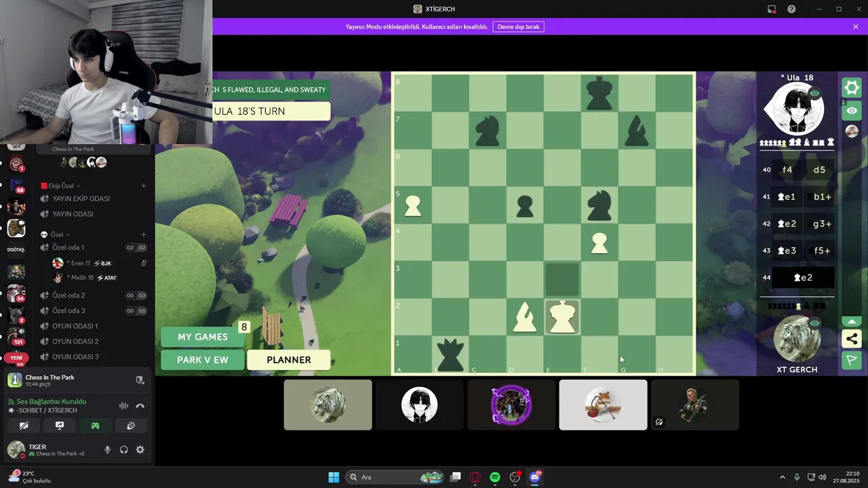Click the YENI new mentions pill
The image size is (868, 488).
coord(16,358)
